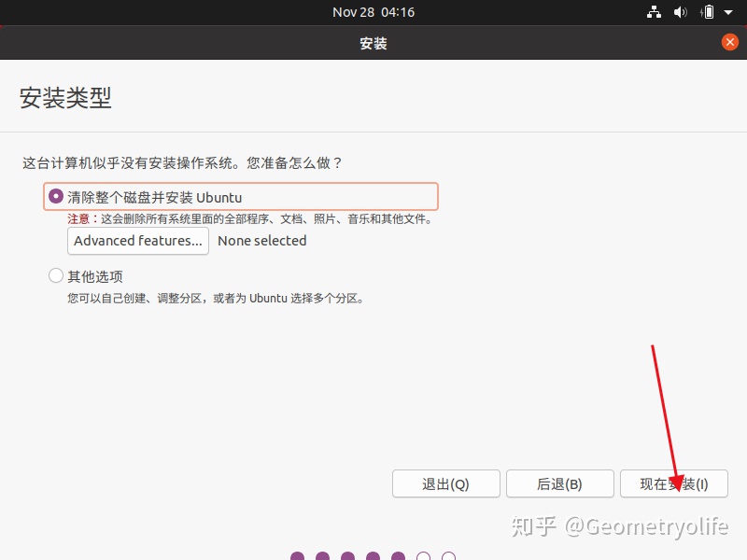747x560 pixels.
Task: Check the battery indicator icon
Action: point(708,12)
